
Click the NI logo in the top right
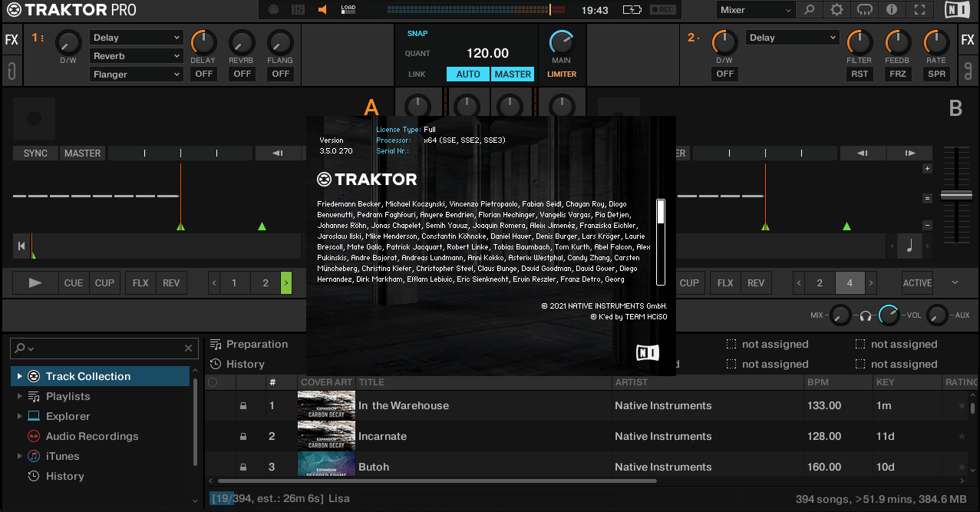(x=957, y=10)
